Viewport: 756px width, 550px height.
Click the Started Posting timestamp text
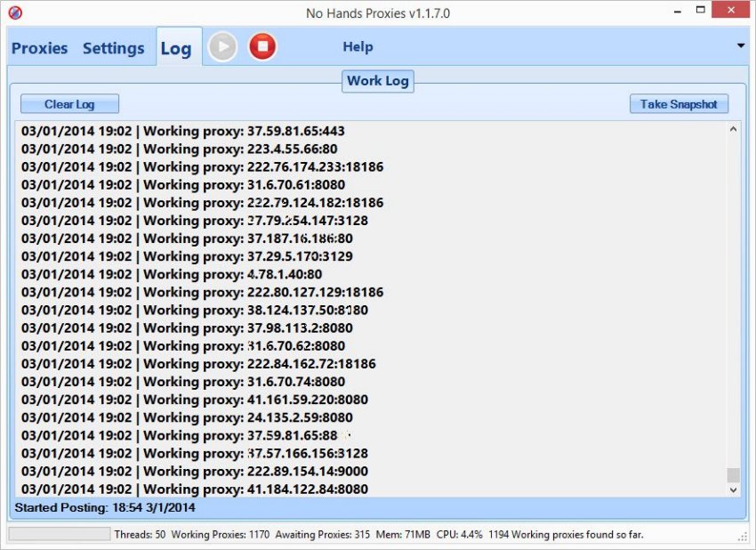coord(105,507)
